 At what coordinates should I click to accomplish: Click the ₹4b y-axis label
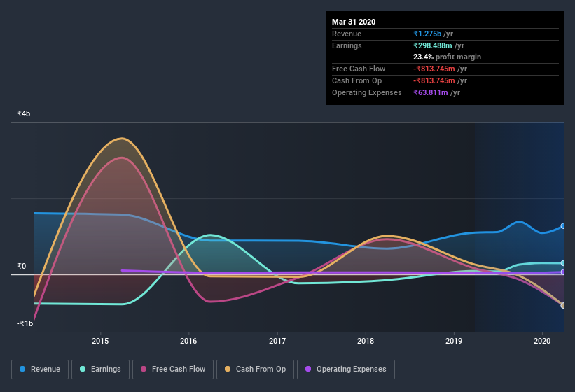[x=24, y=113]
